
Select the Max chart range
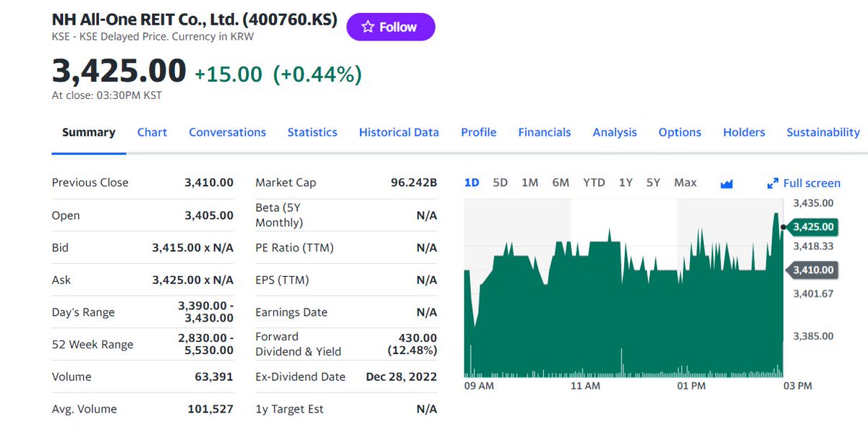(x=685, y=182)
